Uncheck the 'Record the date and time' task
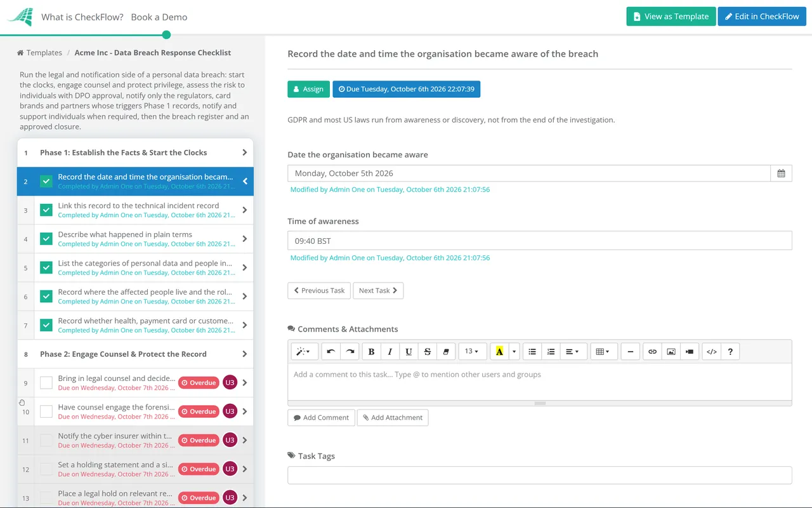 click(46, 181)
